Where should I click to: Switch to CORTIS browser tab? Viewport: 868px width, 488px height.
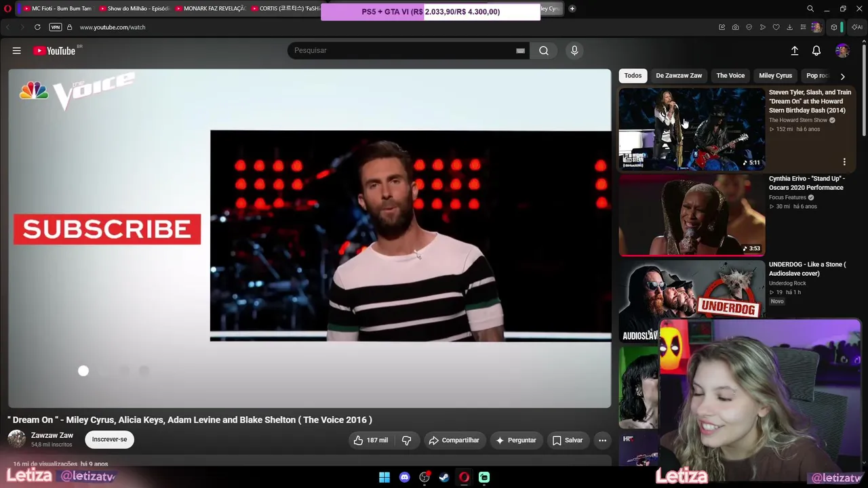click(285, 9)
